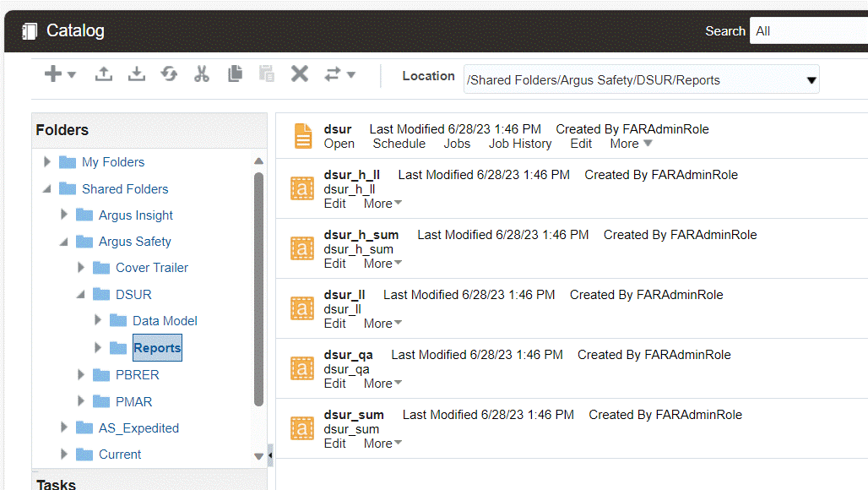Open the dsur report

point(339,144)
